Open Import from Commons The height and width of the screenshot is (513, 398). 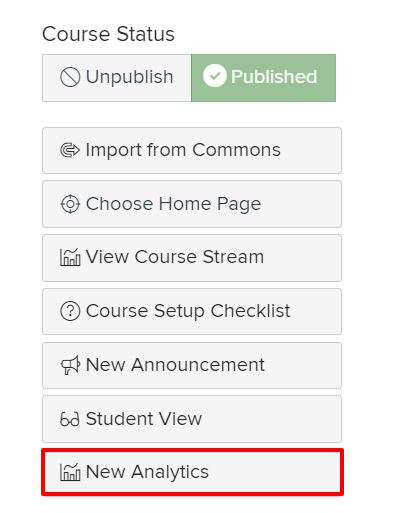(x=192, y=150)
